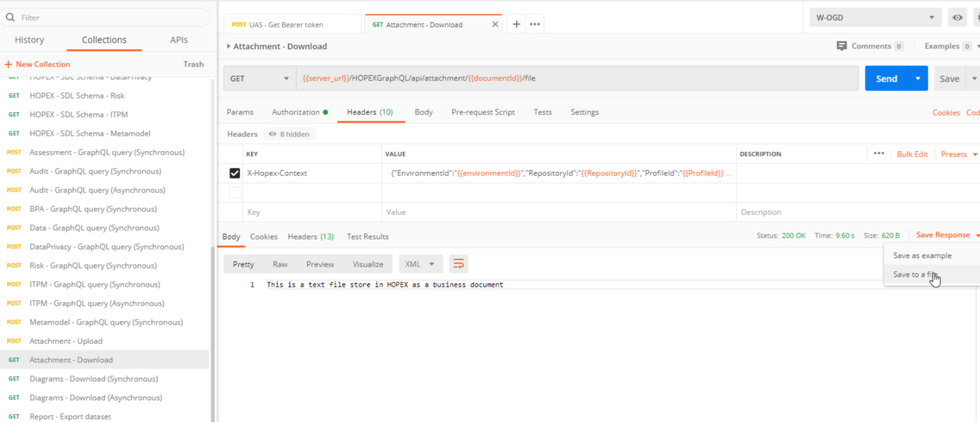Click the wrap lines icon in response
The width and height of the screenshot is (980, 422).
click(458, 264)
